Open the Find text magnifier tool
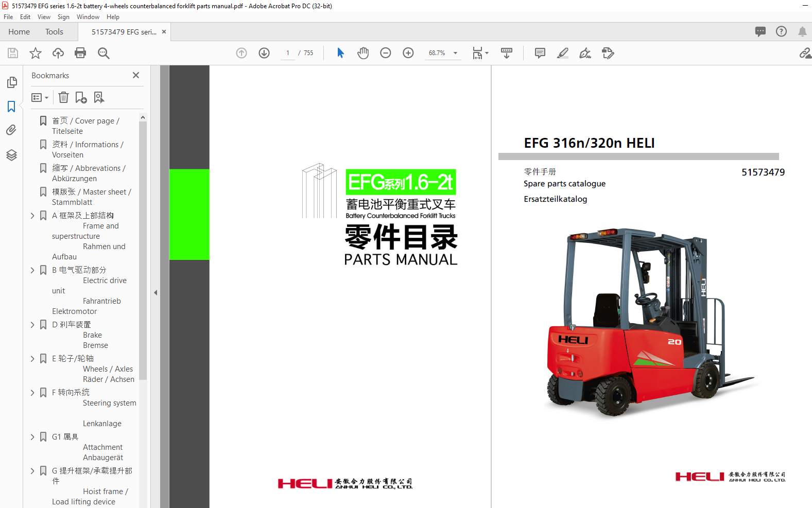Viewport: 812px width, 508px height. tap(103, 53)
